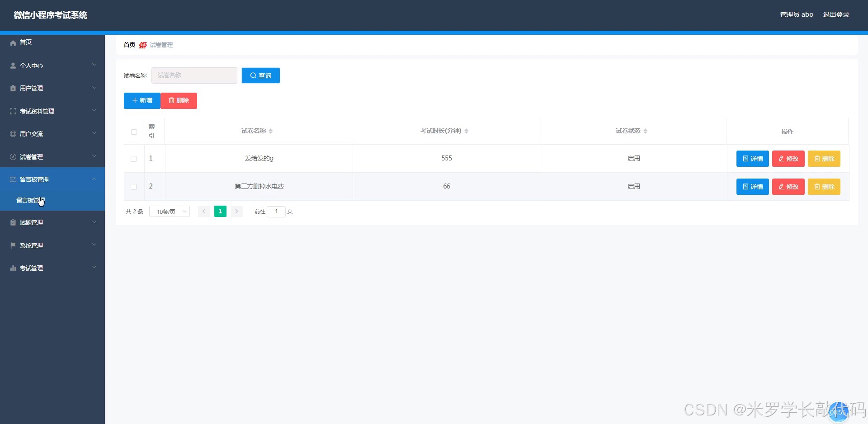Expand 系统管理 menu chevron
This screenshot has height=424, width=868.
click(x=94, y=245)
